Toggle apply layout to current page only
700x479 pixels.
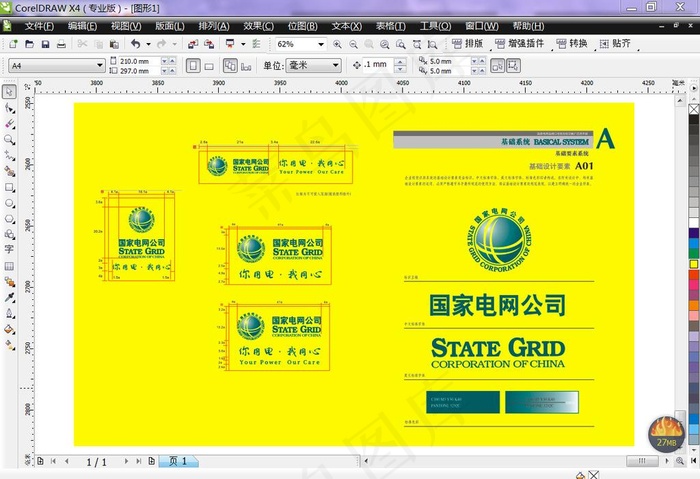pos(246,66)
